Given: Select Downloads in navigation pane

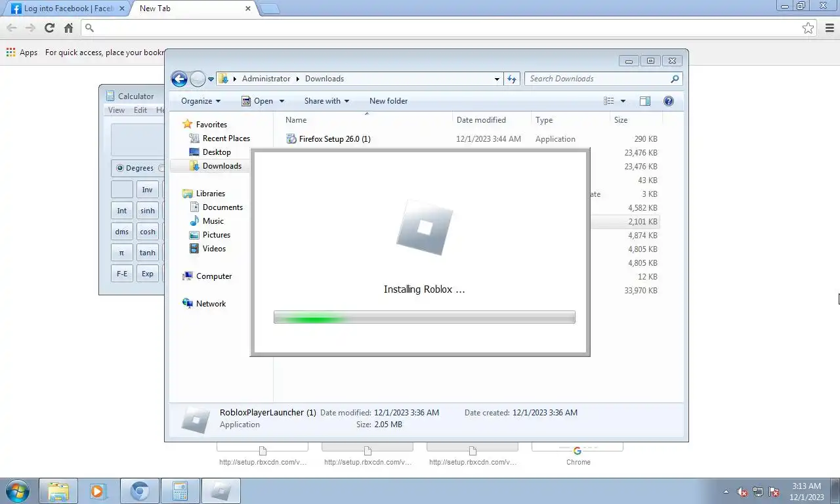Looking at the screenshot, I should point(222,166).
